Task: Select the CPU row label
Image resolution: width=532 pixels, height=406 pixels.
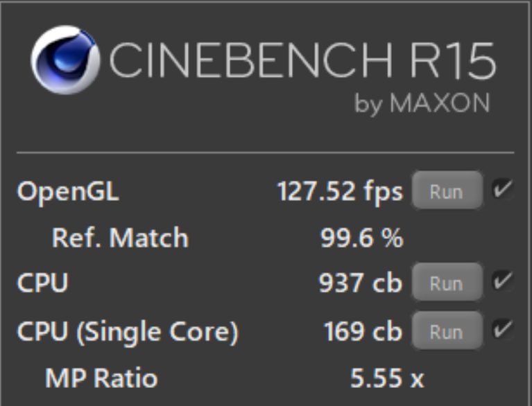Action: [42, 283]
